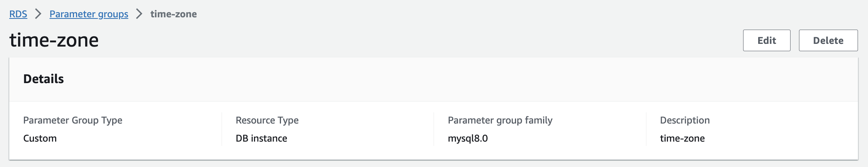Select the time-zone breadcrumb text
The image size is (868, 167).
(173, 14)
